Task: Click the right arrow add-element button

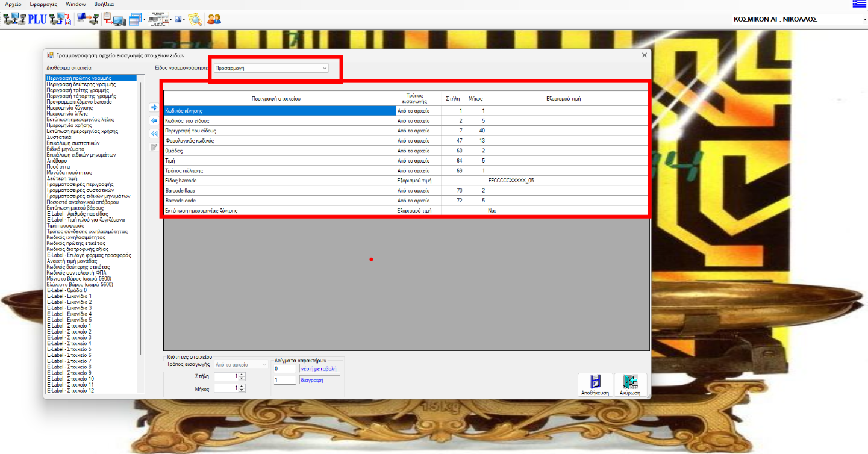Action: click(154, 107)
